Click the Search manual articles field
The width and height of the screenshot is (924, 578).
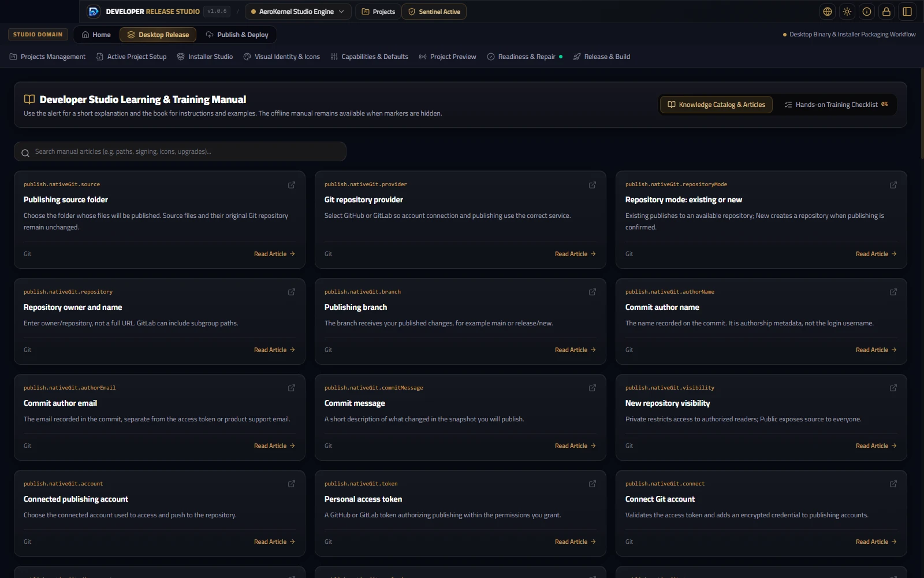pos(180,151)
